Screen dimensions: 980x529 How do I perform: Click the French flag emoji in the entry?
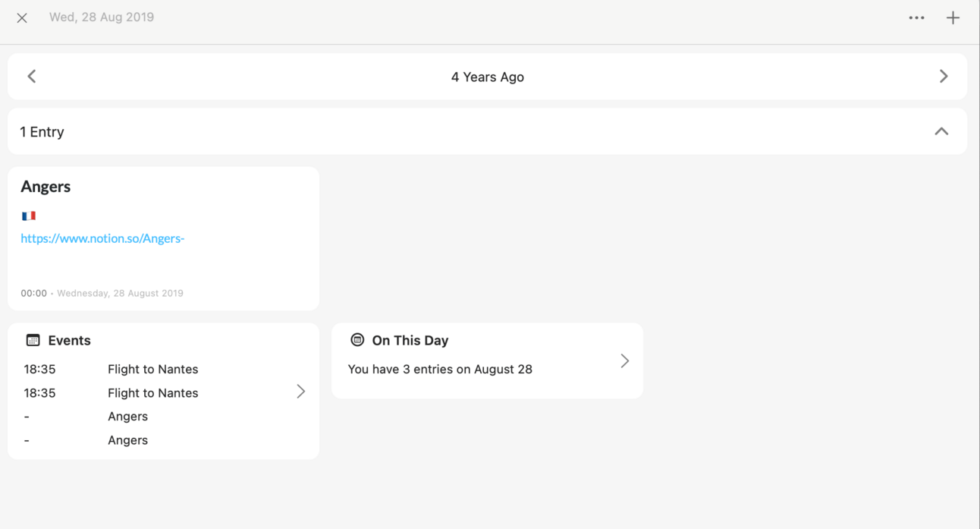tap(29, 216)
